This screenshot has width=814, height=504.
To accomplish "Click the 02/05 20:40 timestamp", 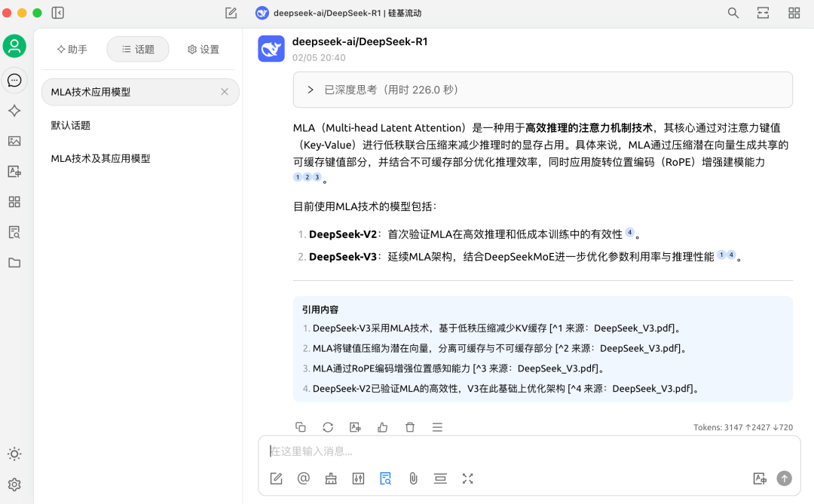I will [x=319, y=57].
